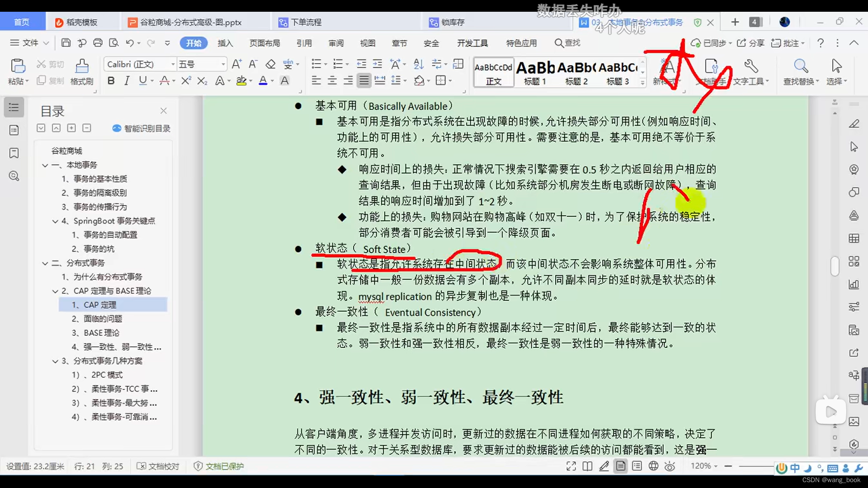868x488 pixels.
Task: Click the Document Proofing (审阅) icon
Action: point(336,43)
